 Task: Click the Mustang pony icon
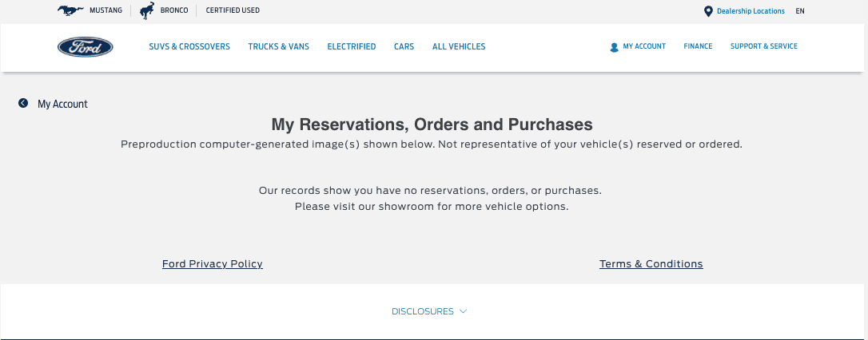click(71, 10)
